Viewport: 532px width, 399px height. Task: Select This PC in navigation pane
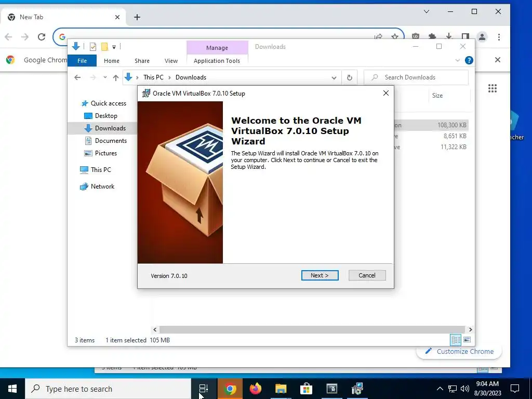click(x=96, y=170)
